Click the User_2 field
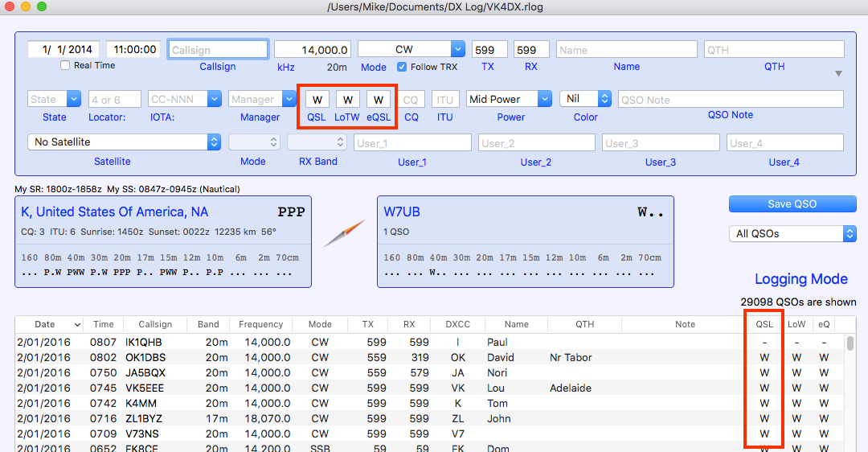Screen dimensions: 868x452 pos(536,143)
